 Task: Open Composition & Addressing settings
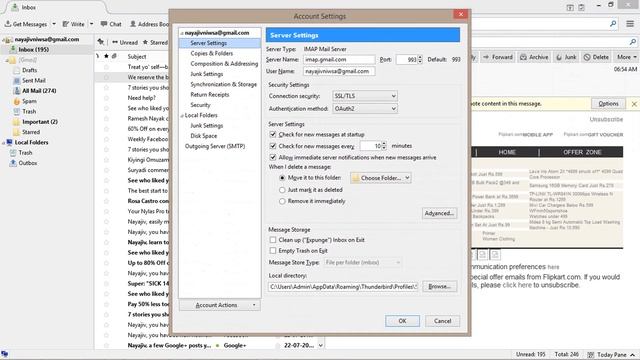224,64
